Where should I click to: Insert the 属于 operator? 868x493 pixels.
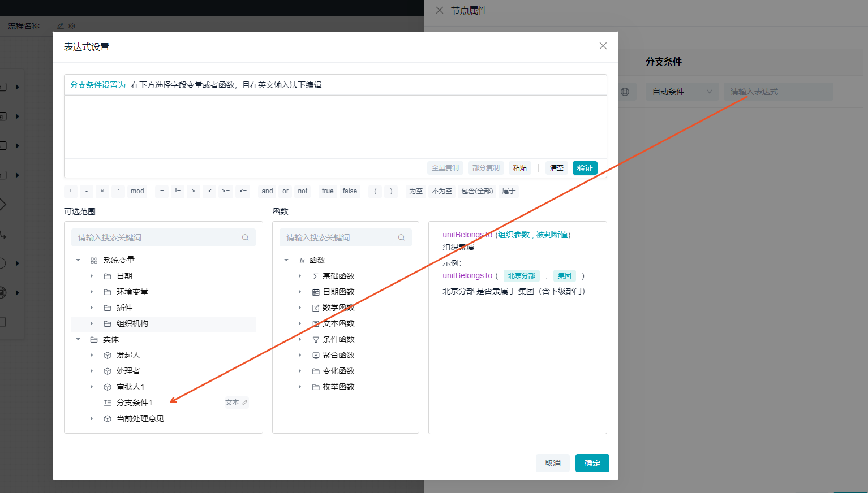click(x=509, y=191)
